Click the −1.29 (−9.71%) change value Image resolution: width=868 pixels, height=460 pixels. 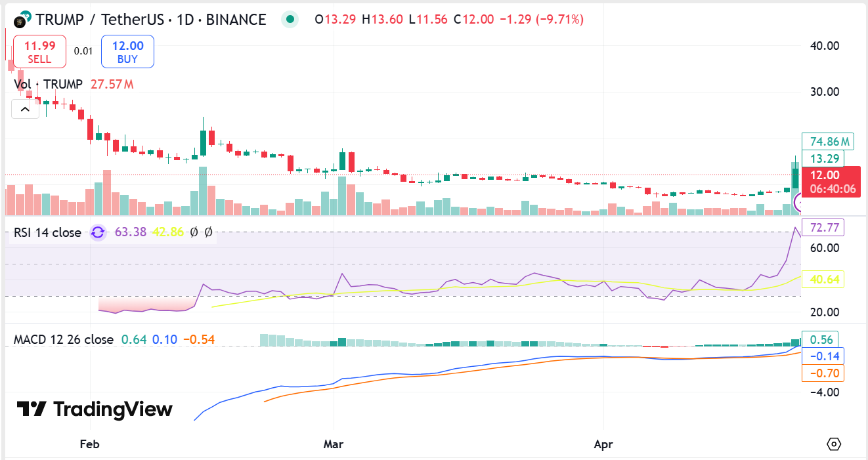point(542,20)
